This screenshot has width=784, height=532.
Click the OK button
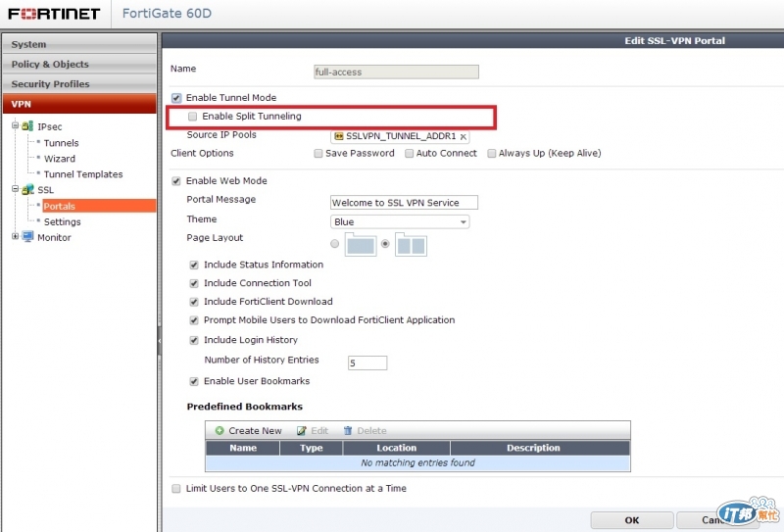631,520
